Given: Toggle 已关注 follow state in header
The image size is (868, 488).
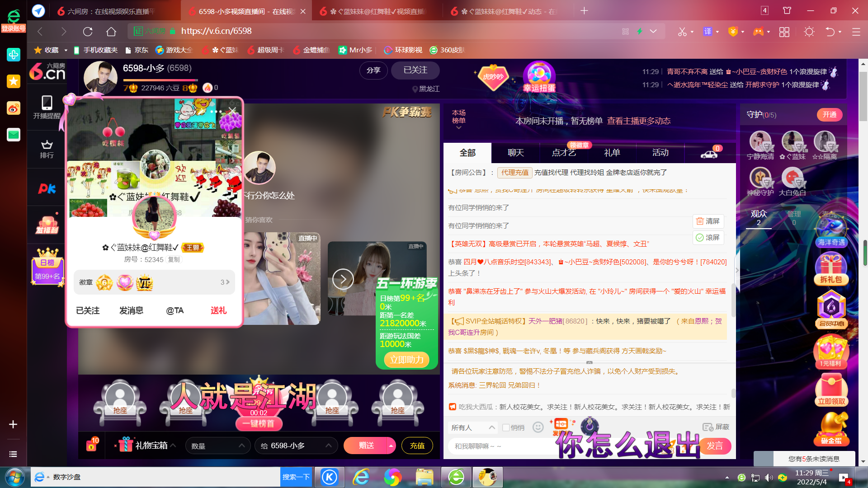Looking at the screenshot, I should (x=415, y=70).
